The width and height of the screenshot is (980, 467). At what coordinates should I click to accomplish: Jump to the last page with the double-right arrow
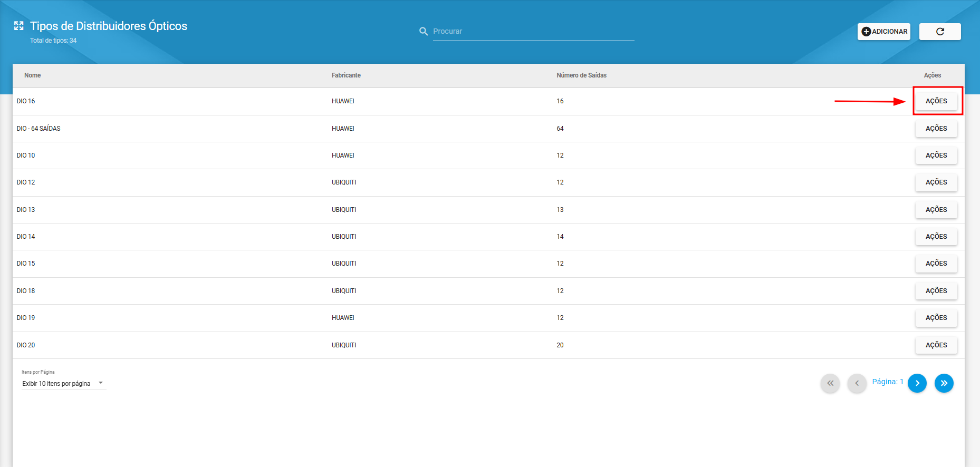944,383
